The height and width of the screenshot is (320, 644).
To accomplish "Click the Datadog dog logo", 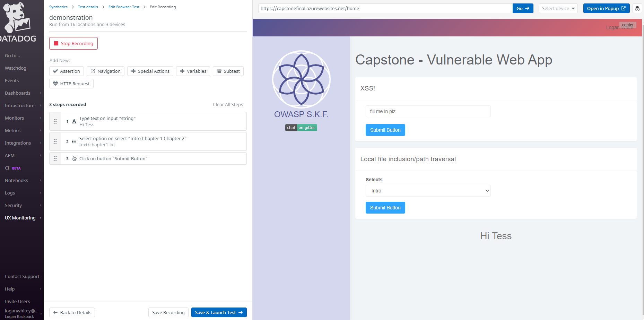I will click(17, 21).
